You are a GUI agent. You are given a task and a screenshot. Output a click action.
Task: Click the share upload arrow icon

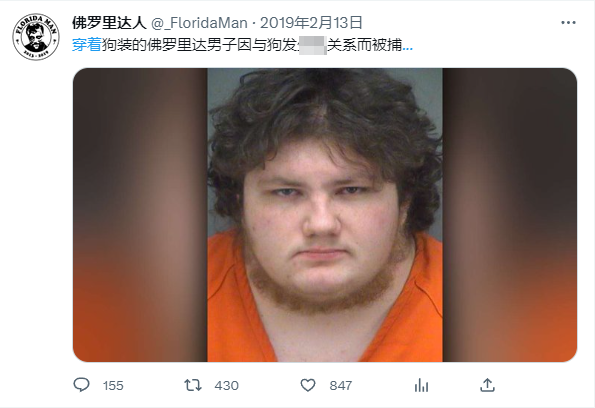pyautogui.click(x=487, y=385)
